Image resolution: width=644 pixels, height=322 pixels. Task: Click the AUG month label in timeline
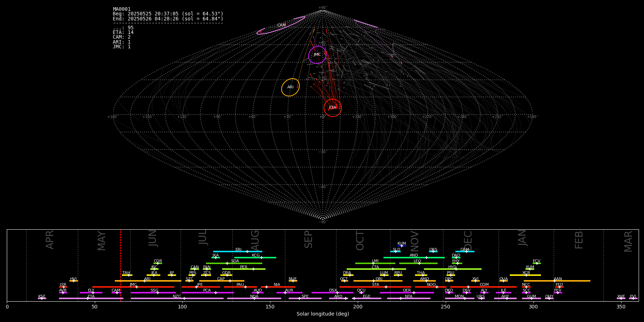[x=255, y=240]
